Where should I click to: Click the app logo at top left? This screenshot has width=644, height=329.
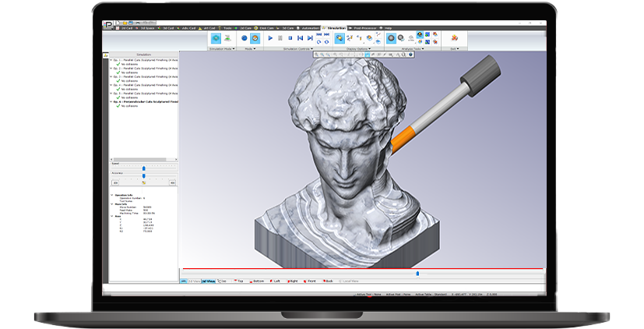pyautogui.click(x=108, y=26)
